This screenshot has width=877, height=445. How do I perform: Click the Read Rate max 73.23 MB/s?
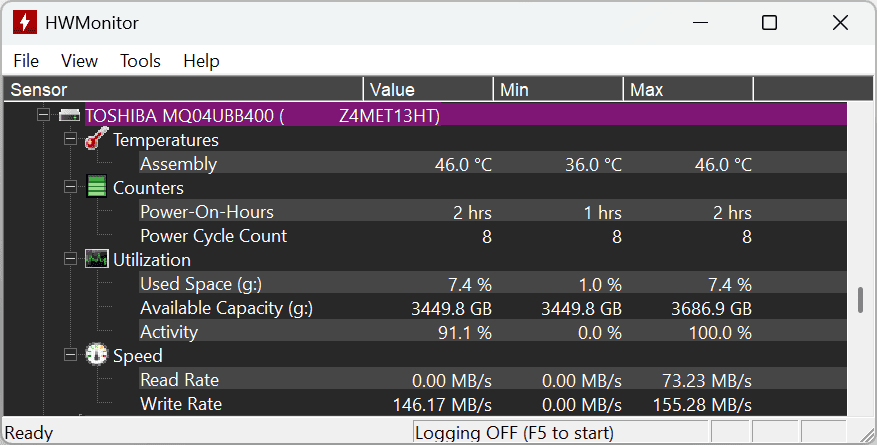pos(707,381)
